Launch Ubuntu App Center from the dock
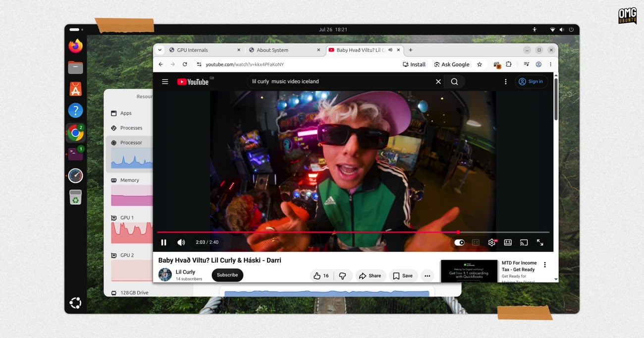This screenshot has height=338, width=644. [x=75, y=89]
